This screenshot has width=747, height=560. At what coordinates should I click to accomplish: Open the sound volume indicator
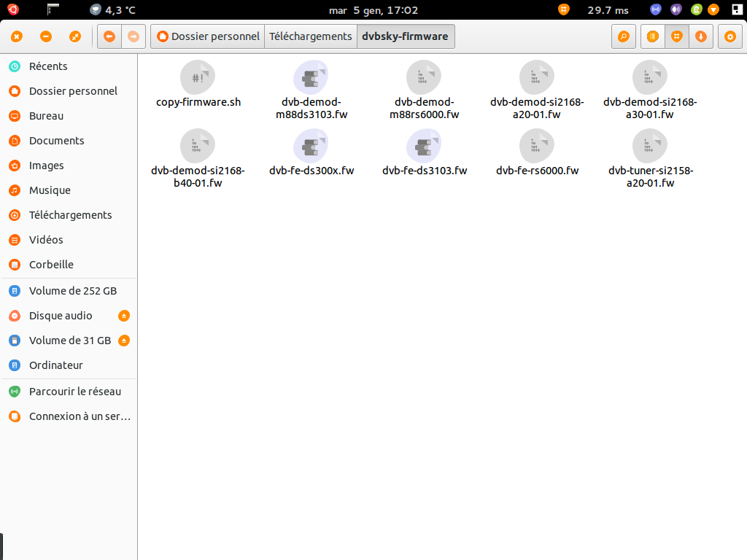pyautogui.click(x=676, y=9)
